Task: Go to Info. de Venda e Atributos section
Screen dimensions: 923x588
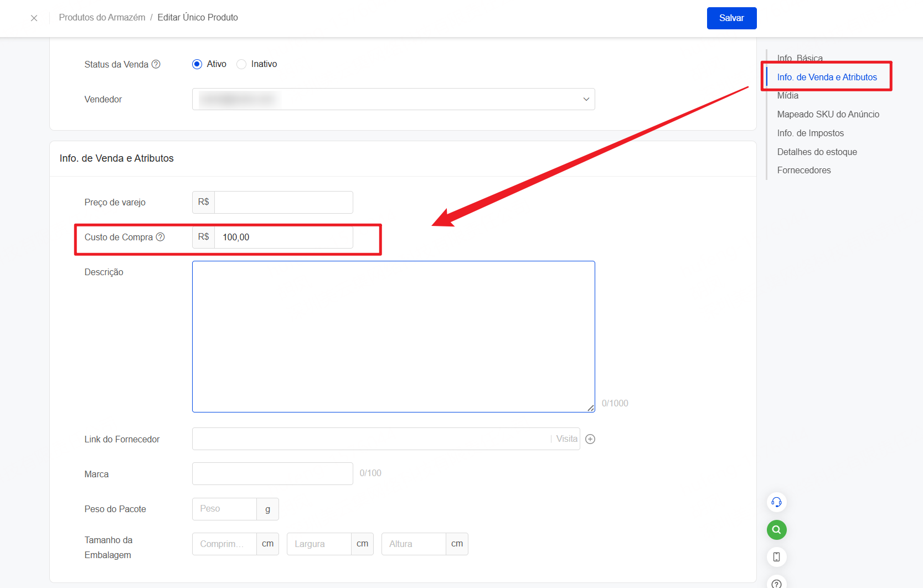Action: (x=827, y=77)
